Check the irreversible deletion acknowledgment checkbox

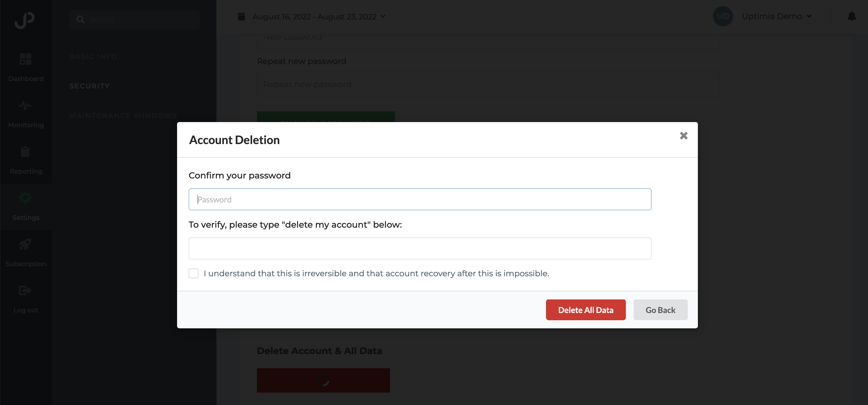tap(193, 273)
